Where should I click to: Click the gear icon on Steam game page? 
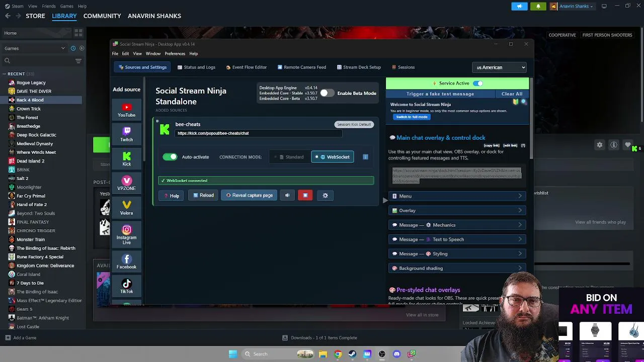600,145
